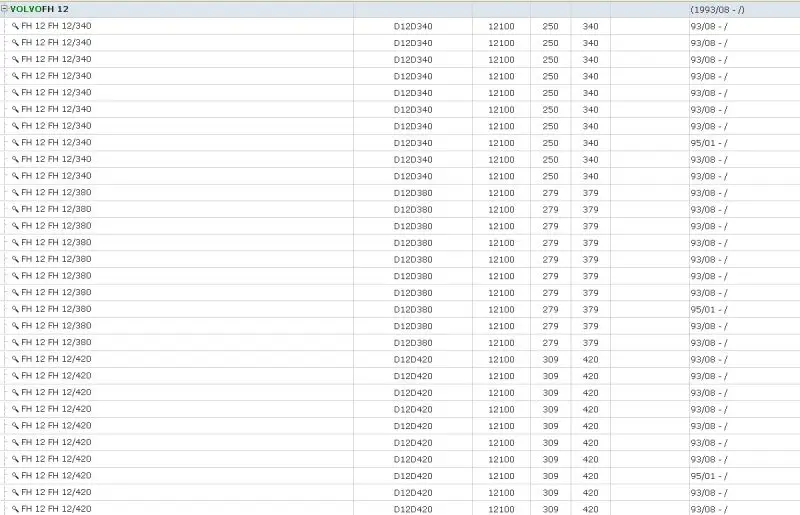Click the 250 value in 340 row dated 95/01
The height and width of the screenshot is (515, 800).
[x=550, y=143]
